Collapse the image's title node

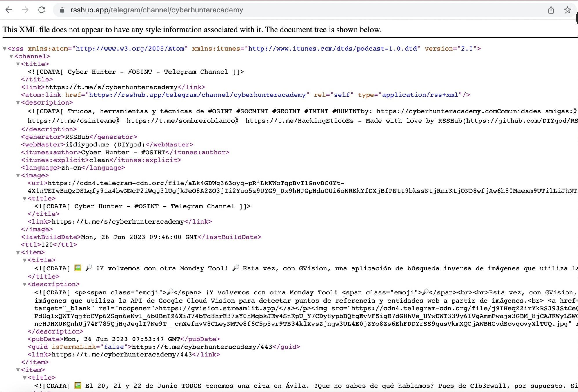[x=25, y=199]
